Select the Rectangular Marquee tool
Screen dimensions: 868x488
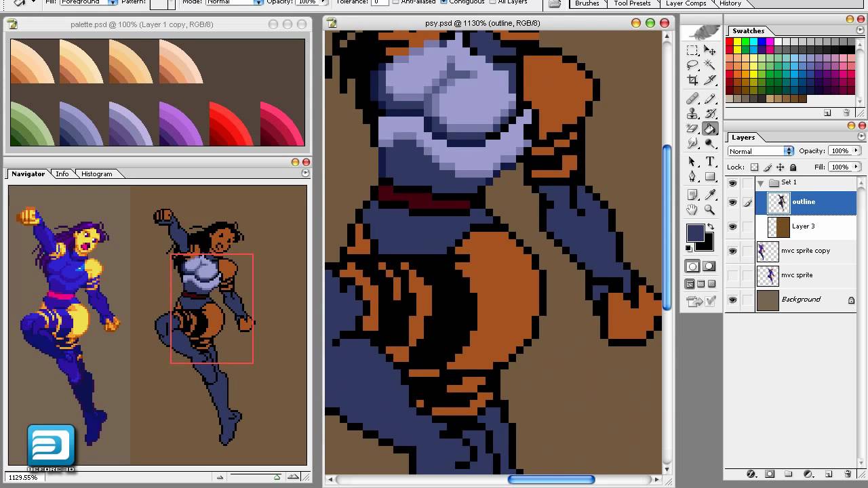(692, 50)
